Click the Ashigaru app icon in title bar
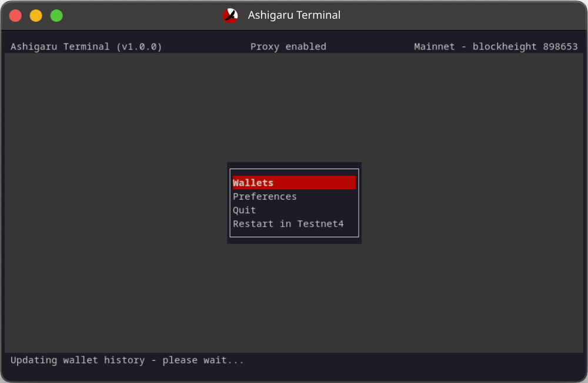 230,15
